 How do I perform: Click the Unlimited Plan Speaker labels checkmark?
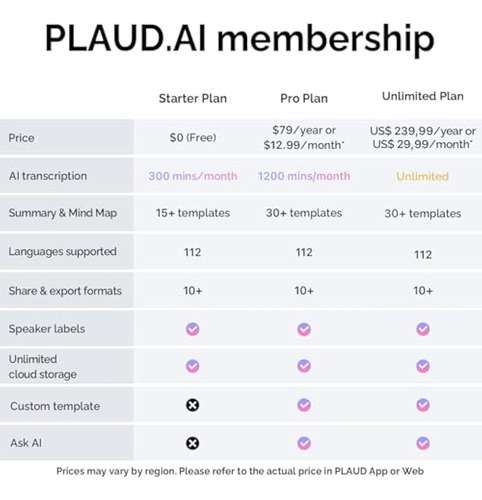(x=423, y=329)
